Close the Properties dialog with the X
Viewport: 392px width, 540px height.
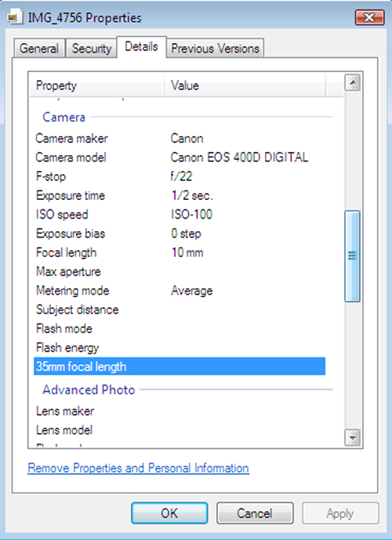click(369, 17)
